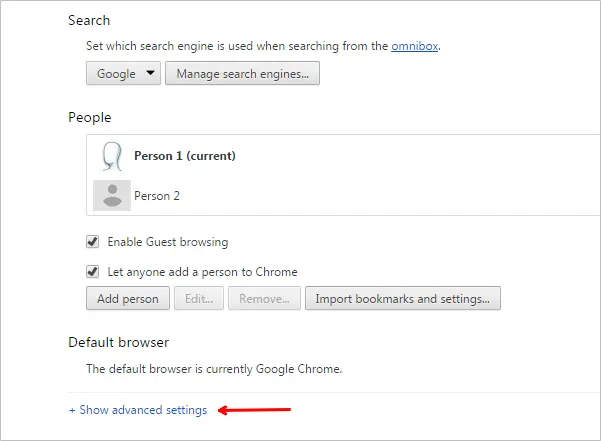Click the dropdown arrow on Google button
Viewport: 601px width, 441px height.
pyautogui.click(x=151, y=72)
